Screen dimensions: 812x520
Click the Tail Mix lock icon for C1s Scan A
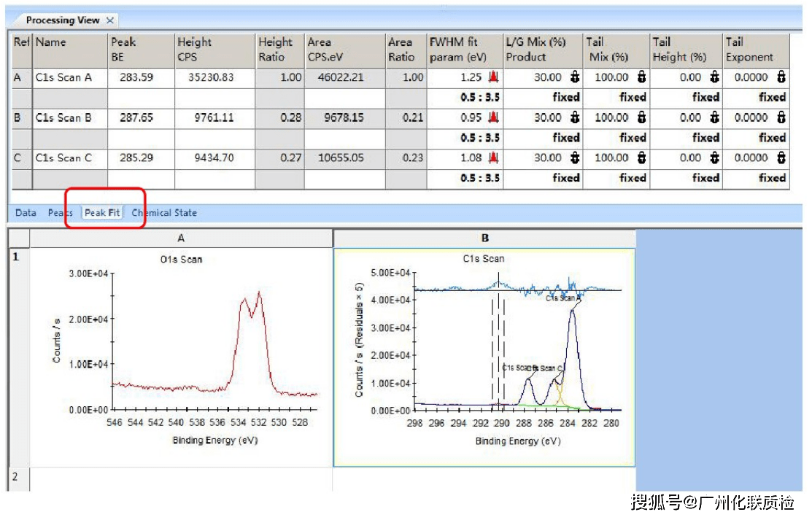coord(641,77)
